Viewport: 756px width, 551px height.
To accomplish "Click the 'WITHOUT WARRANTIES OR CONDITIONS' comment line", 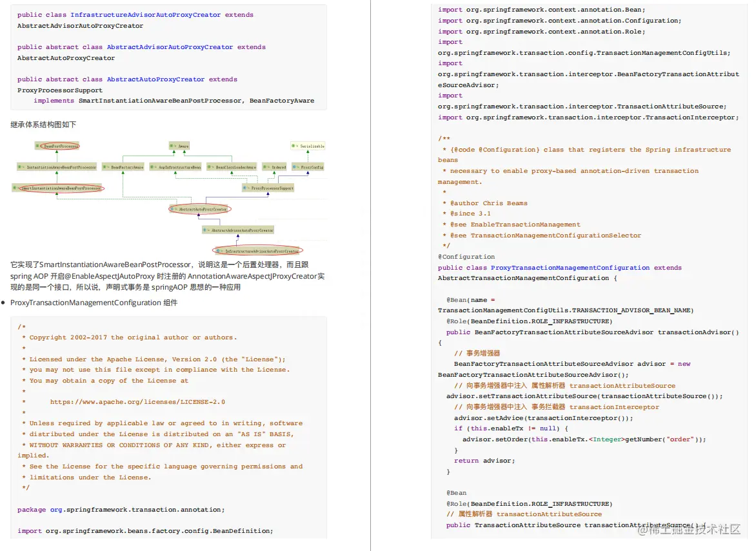I will point(154,445).
